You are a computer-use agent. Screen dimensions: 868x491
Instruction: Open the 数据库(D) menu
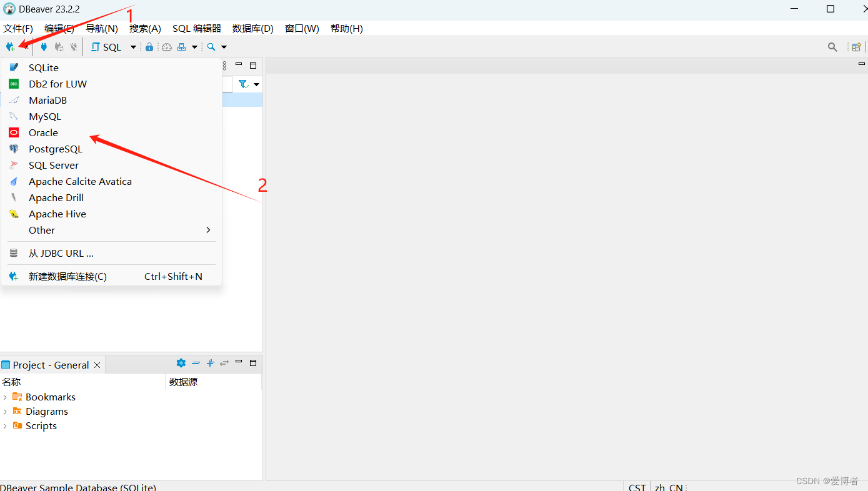[x=252, y=28]
